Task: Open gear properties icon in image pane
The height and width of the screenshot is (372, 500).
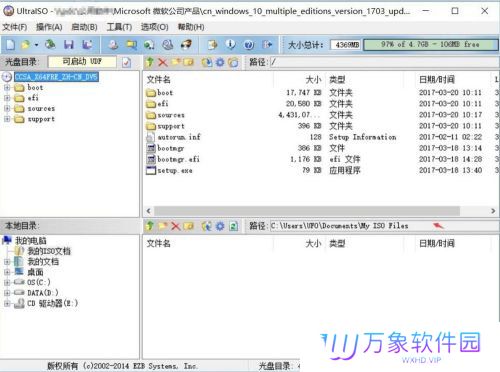Action: [220, 62]
